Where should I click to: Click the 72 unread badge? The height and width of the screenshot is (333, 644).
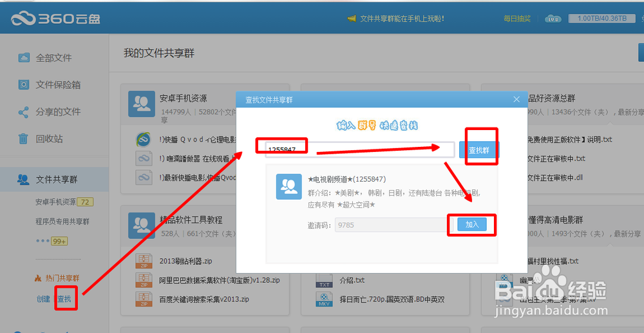tap(86, 202)
